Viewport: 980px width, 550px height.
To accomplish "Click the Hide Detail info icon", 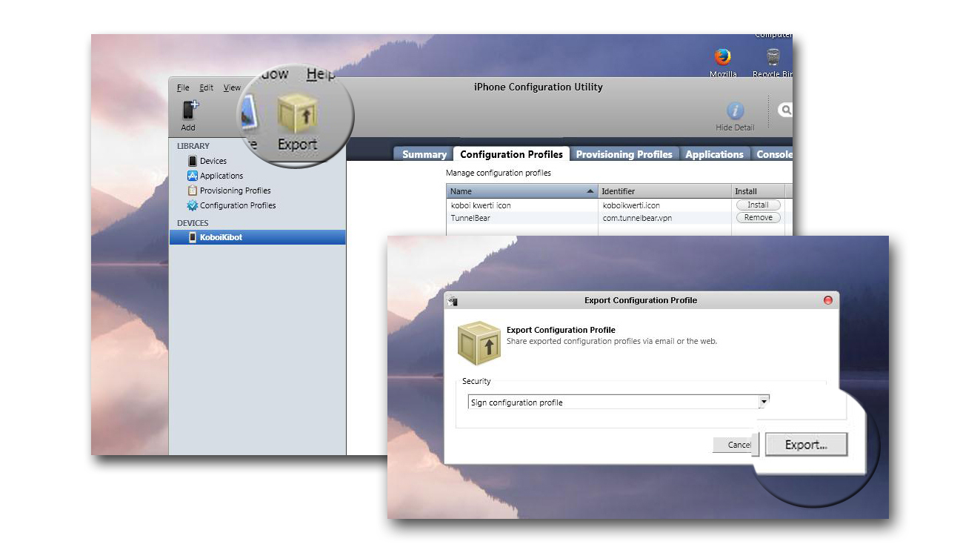I will 735,111.
